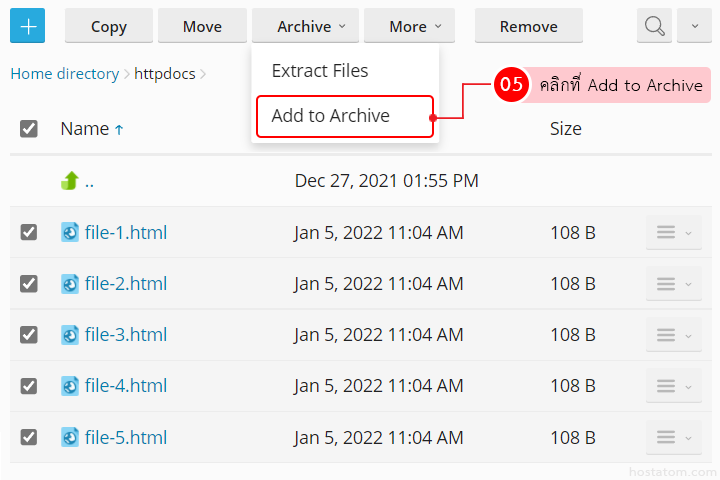Uncheck the file-1.html checkbox
This screenshot has height=480, width=720.
(x=29, y=233)
